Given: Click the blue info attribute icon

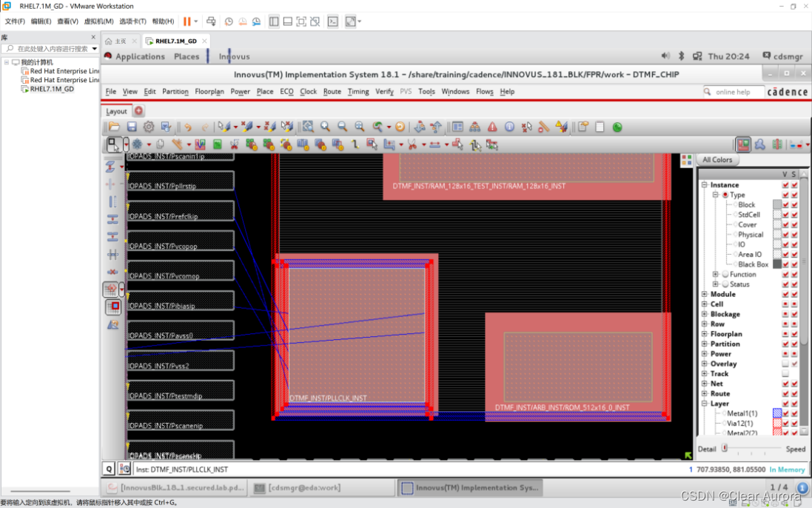Looking at the screenshot, I should point(509,127).
